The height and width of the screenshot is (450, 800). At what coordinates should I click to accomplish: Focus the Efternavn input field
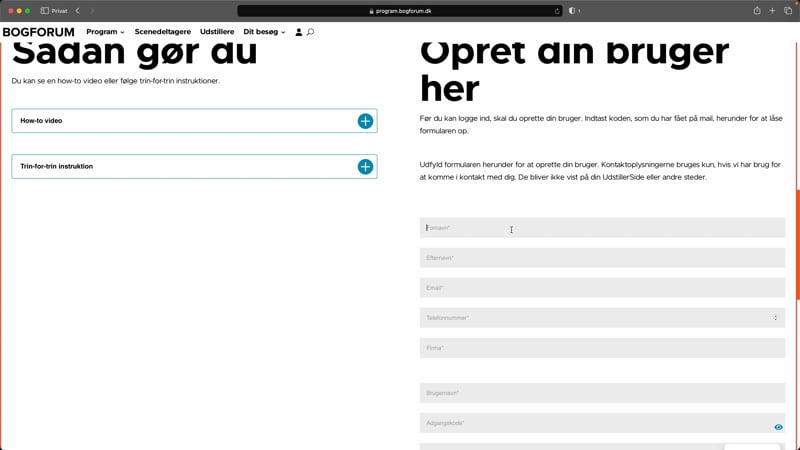(602, 258)
